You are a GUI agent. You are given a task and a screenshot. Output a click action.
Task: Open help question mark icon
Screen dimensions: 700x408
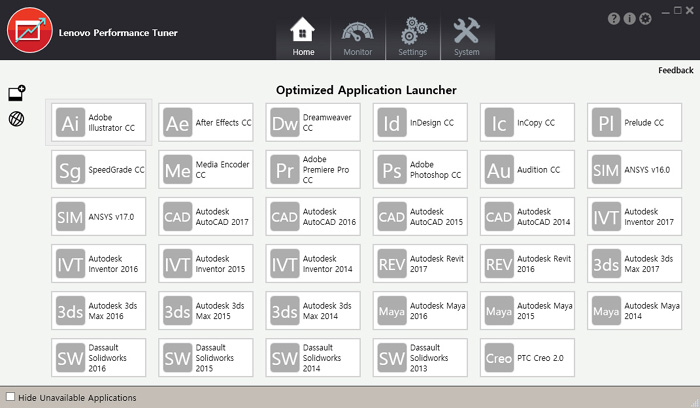614,19
